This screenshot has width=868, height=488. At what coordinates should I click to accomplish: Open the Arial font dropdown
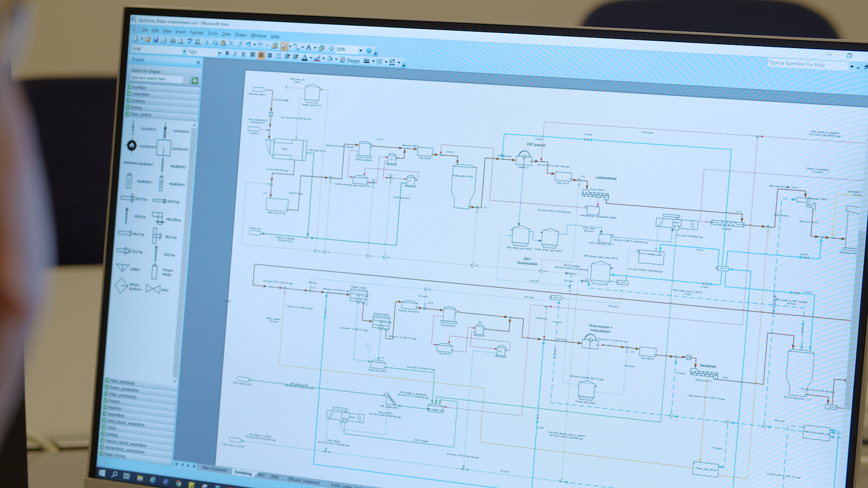(185, 51)
